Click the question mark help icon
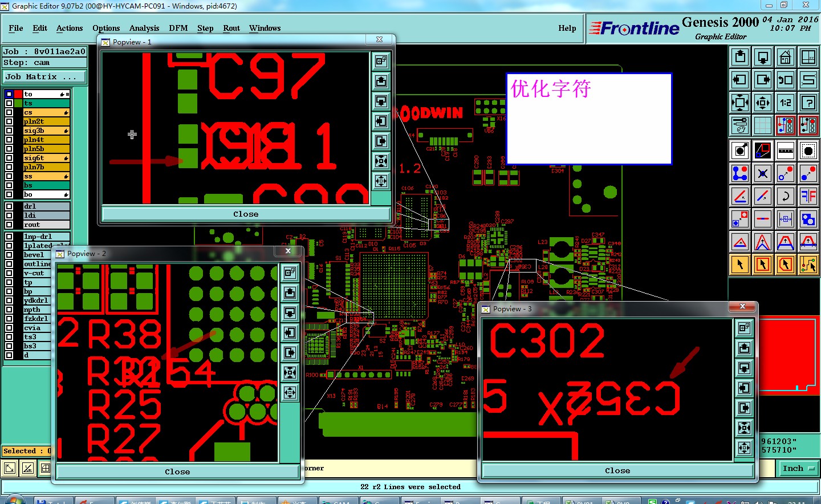This screenshot has height=504, width=821. [x=808, y=103]
